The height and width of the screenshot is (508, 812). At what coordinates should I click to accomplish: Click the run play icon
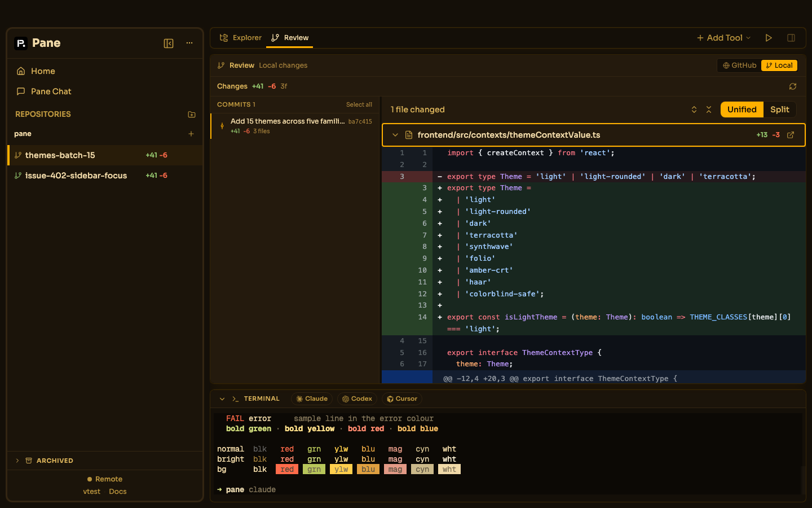pos(769,38)
